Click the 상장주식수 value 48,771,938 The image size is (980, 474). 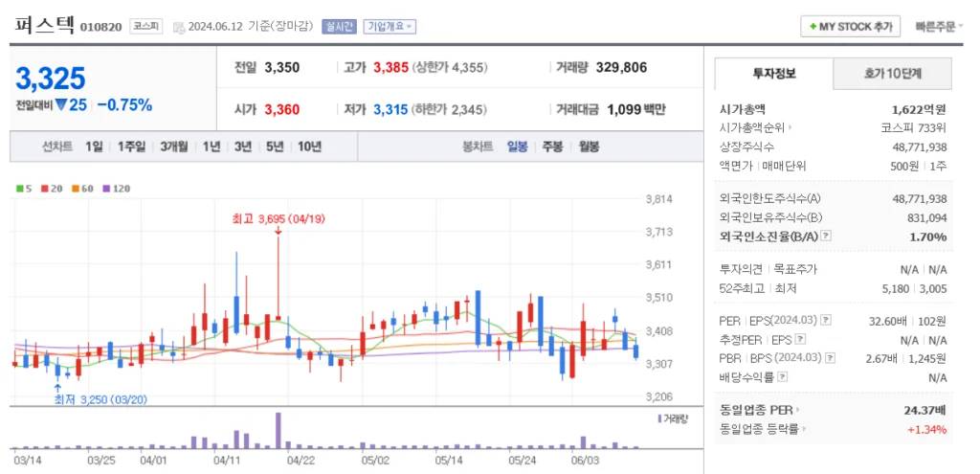tap(920, 147)
